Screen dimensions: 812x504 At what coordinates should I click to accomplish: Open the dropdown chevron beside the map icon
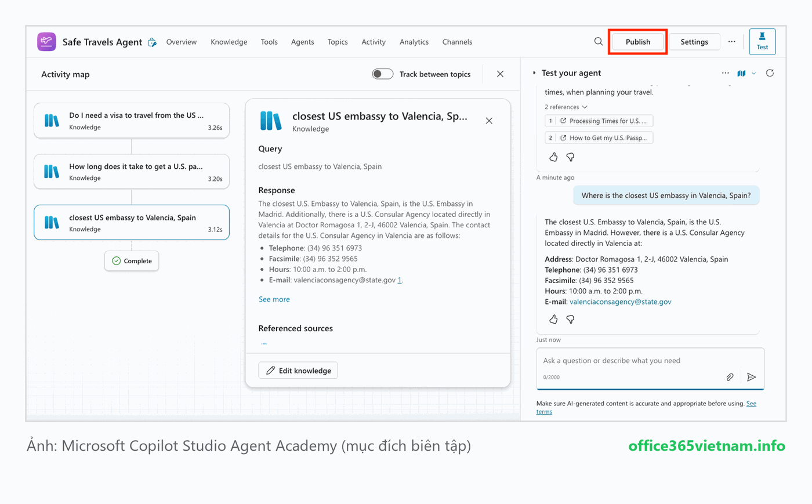(x=753, y=74)
